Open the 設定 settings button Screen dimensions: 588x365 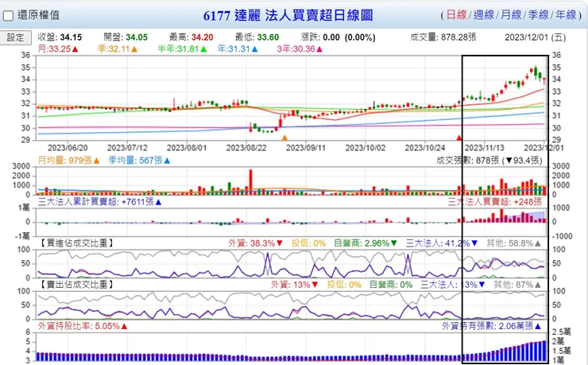(x=15, y=37)
